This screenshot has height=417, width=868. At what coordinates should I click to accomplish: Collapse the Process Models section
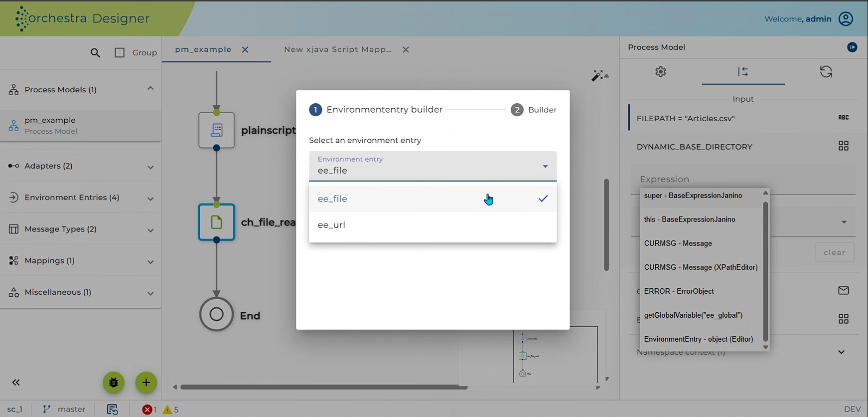pos(150,88)
